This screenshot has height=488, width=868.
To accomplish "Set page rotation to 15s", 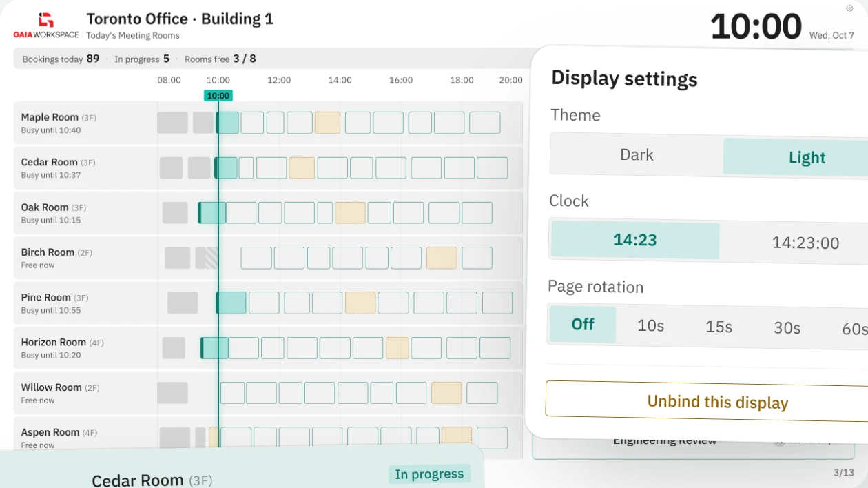I will [719, 327].
